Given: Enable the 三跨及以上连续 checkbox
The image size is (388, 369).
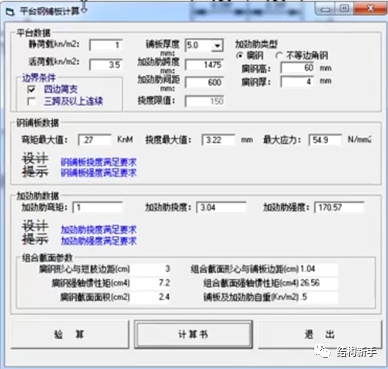Looking at the screenshot, I should point(32,101).
